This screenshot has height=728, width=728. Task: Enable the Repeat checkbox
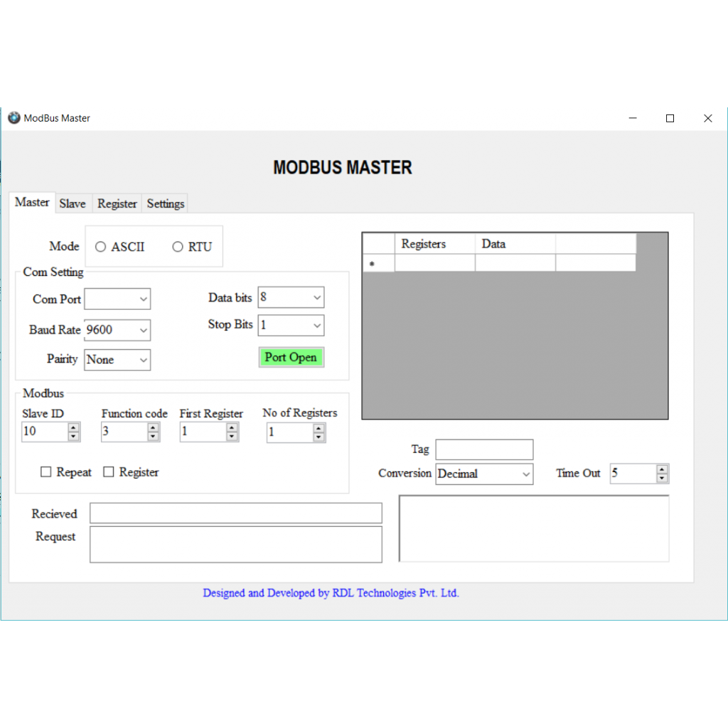tap(46, 471)
